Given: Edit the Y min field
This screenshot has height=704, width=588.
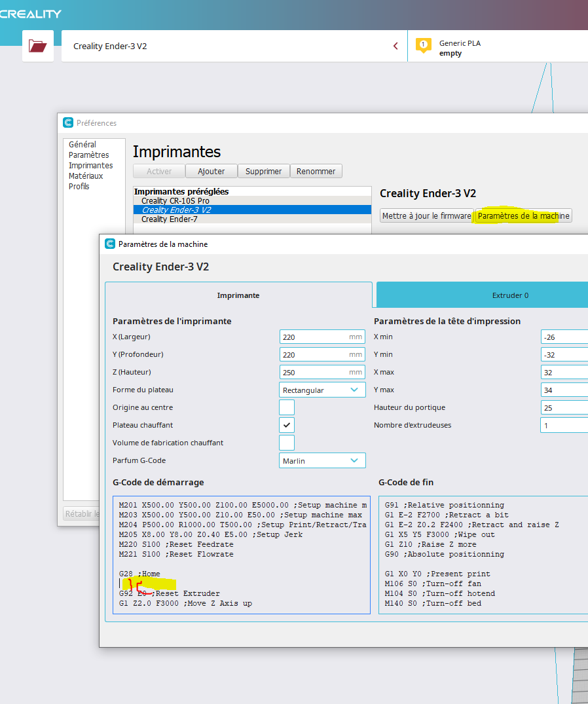Looking at the screenshot, I should [564, 354].
